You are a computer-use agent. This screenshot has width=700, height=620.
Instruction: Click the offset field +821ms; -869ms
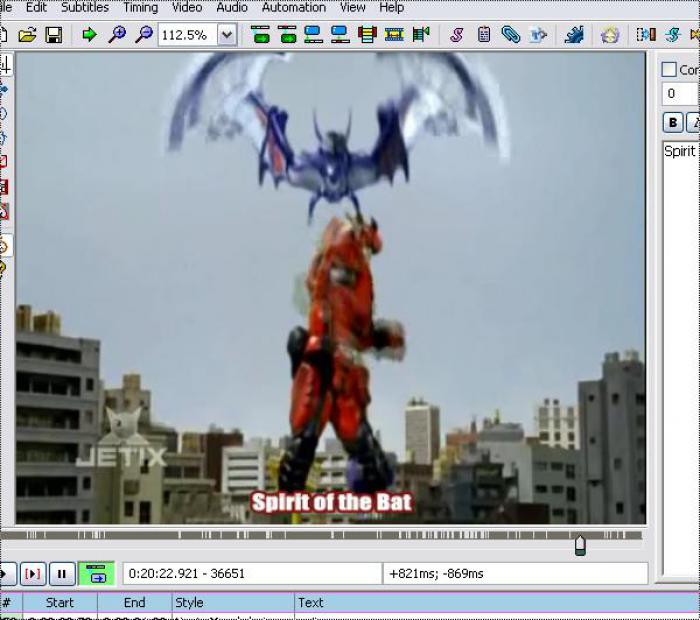coord(515,574)
